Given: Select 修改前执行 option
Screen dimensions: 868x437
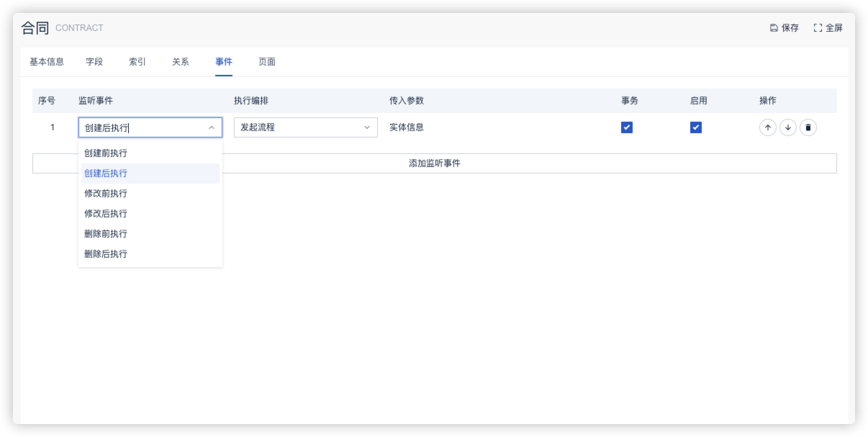Looking at the screenshot, I should click(x=106, y=194).
